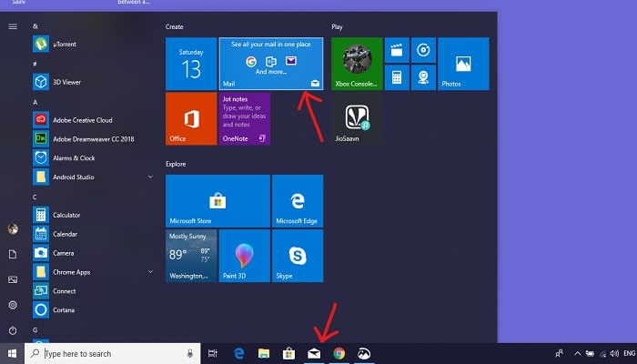Jump to letter C heading in list
The image size is (637, 364).
[35, 197]
